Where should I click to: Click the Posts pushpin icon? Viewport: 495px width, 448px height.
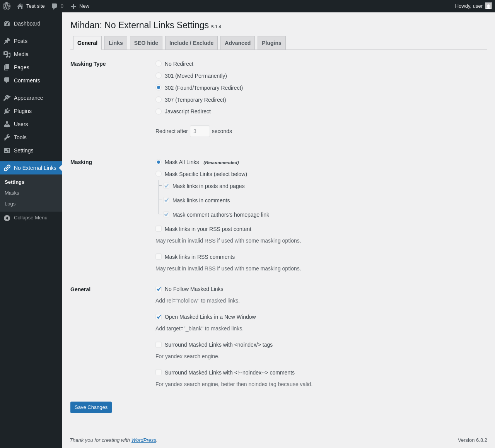point(7,41)
